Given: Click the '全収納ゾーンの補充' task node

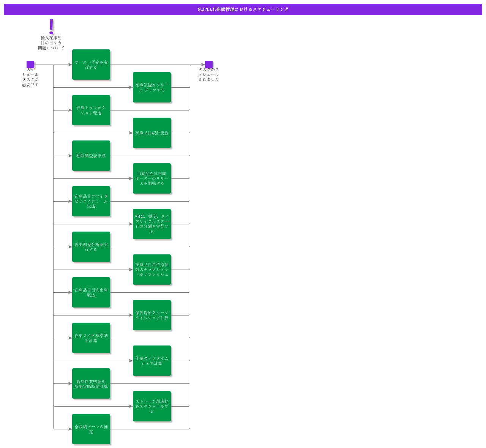Looking at the screenshot, I should [91, 429].
